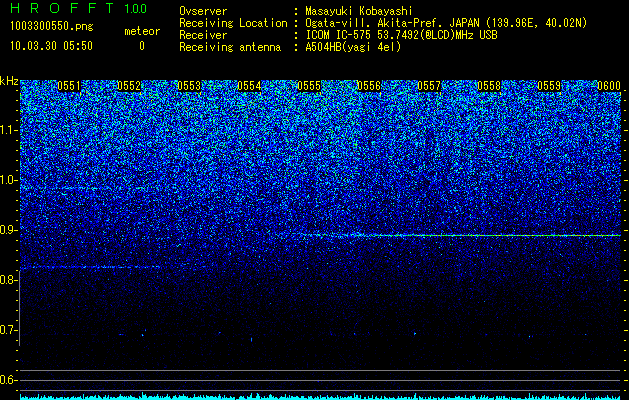629x400 pixels.
Task: Click the observer name Masayuki Kobayashi
Action: tap(359, 11)
